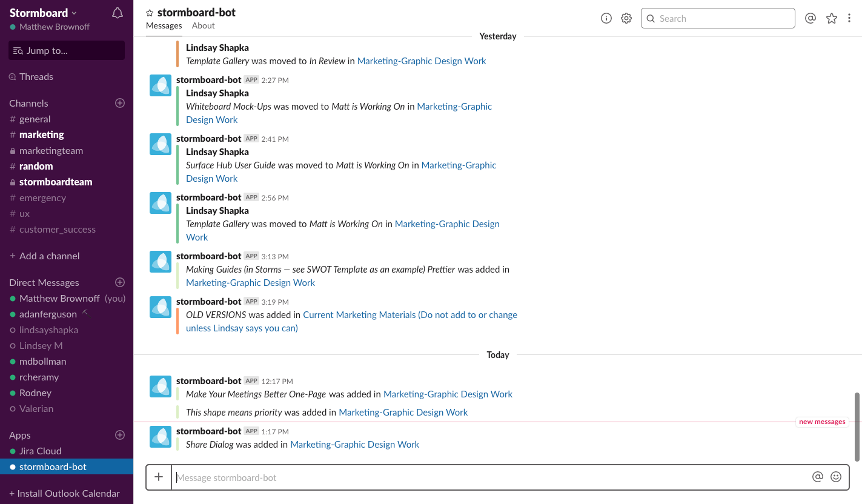Click the Direct Messages section header
This screenshot has width=862, height=504.
pyautogui.click(x=44, y=282)
